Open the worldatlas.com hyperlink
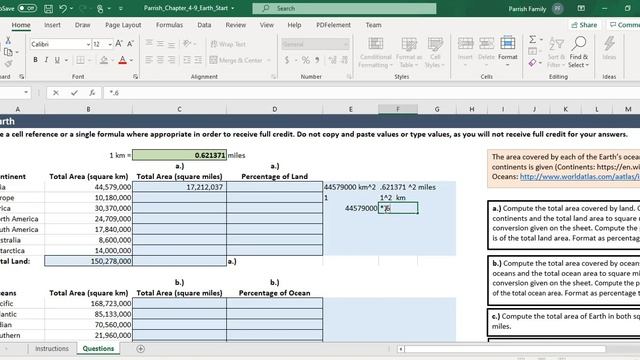This screenshot has height=360, width=640. point(580,177)
